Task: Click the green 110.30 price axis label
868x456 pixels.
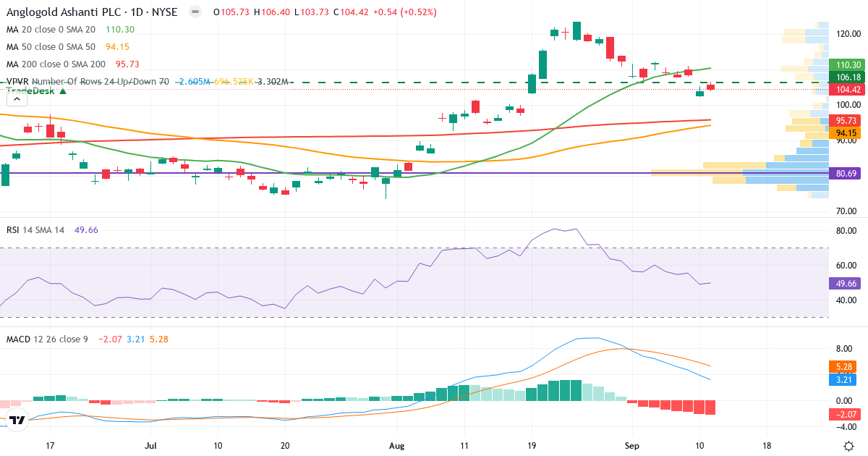Action: coord(847,64)
